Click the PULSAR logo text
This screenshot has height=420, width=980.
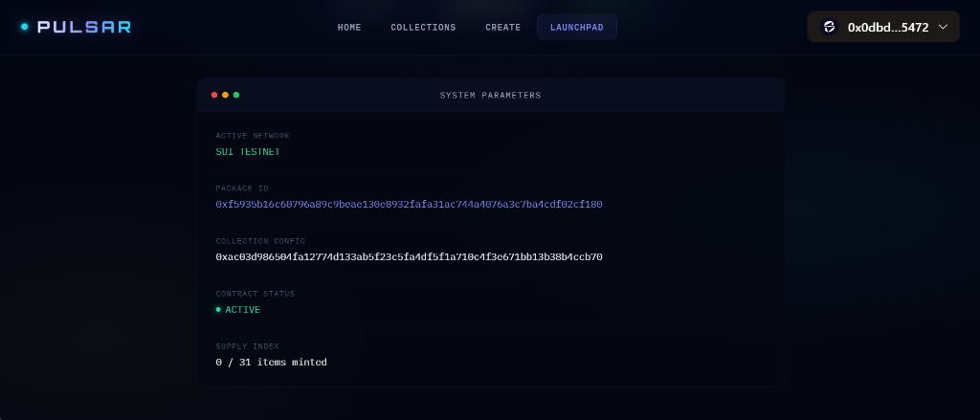[84, 27]
